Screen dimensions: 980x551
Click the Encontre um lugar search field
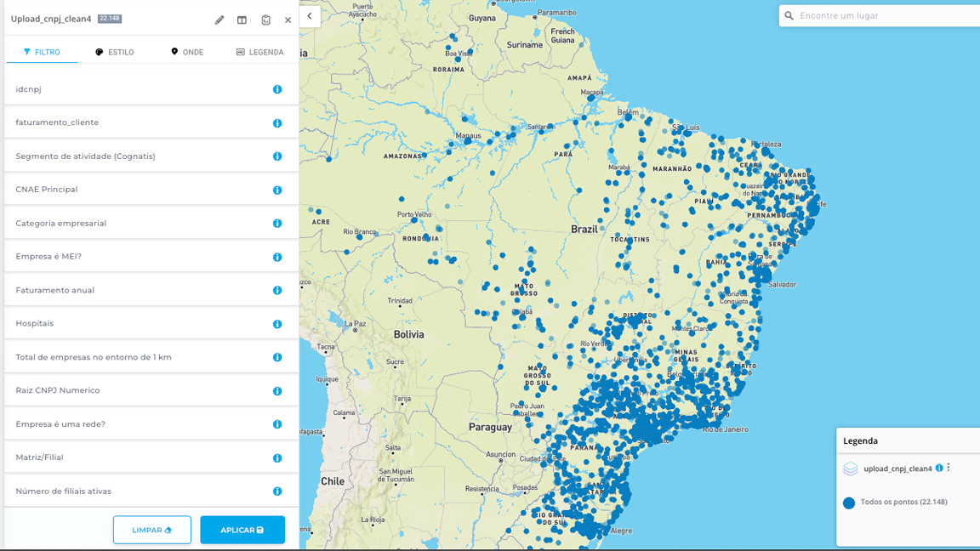[x=885, y=15]
